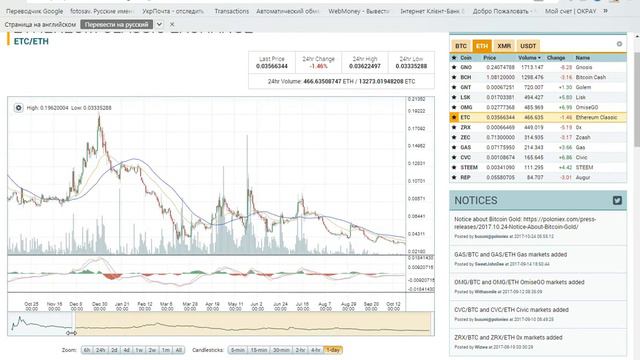
Task: Open chart settings gear icon
Action: (18, 108)
